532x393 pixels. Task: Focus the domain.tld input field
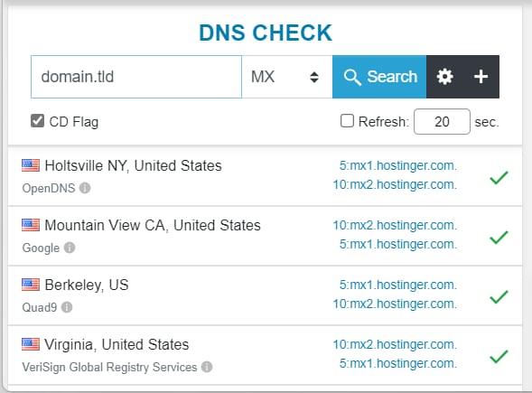[x=136, y=77]
